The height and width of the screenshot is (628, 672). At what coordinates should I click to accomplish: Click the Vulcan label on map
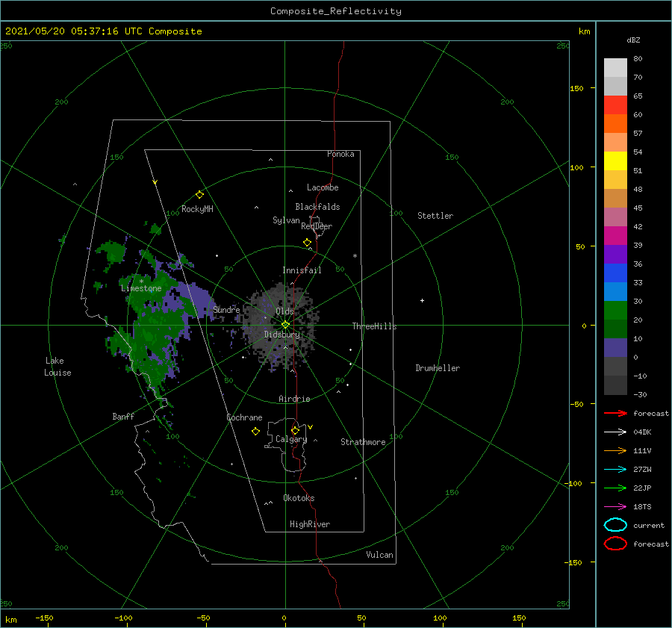click(x=379, y=555)
